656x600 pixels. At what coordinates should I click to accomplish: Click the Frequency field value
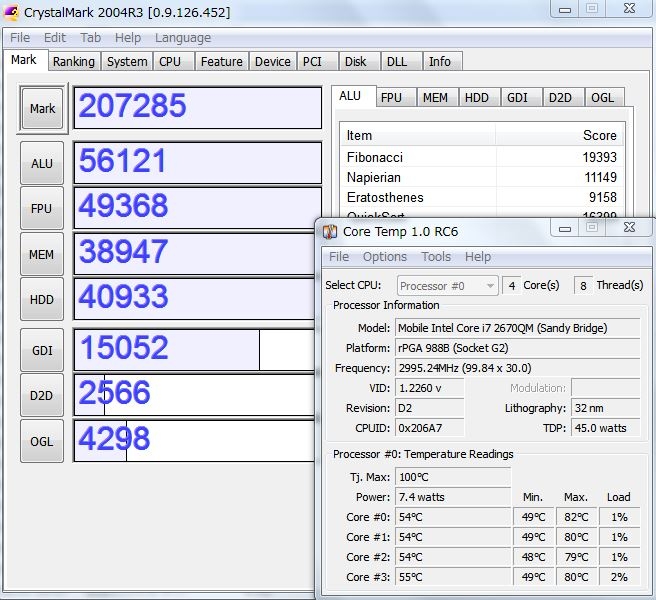(x=518, y=368)
